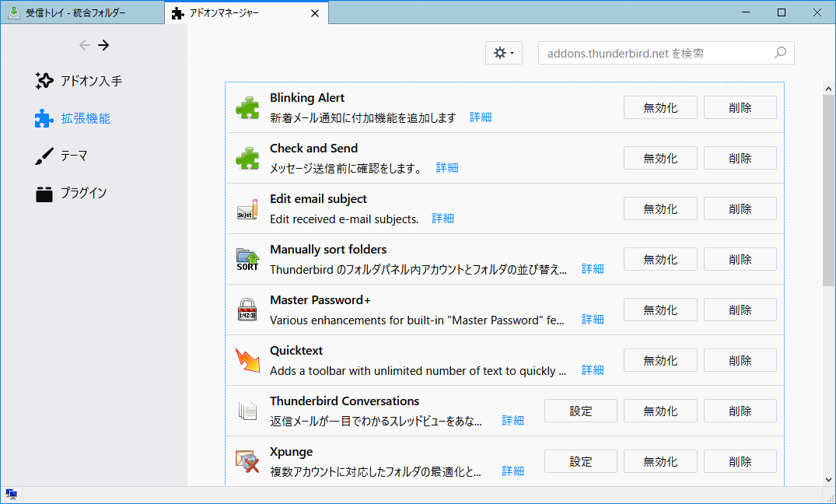Disable Manually sort folders add-on
This screenshot has width=836, height=504.
pyautogui.click(x=660, y=259)
